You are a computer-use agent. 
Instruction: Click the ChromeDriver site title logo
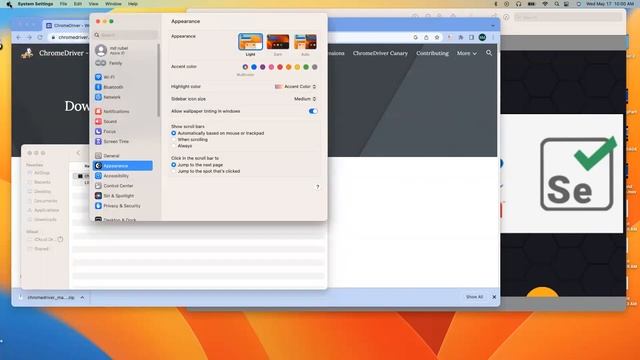(x=53, y=53)
